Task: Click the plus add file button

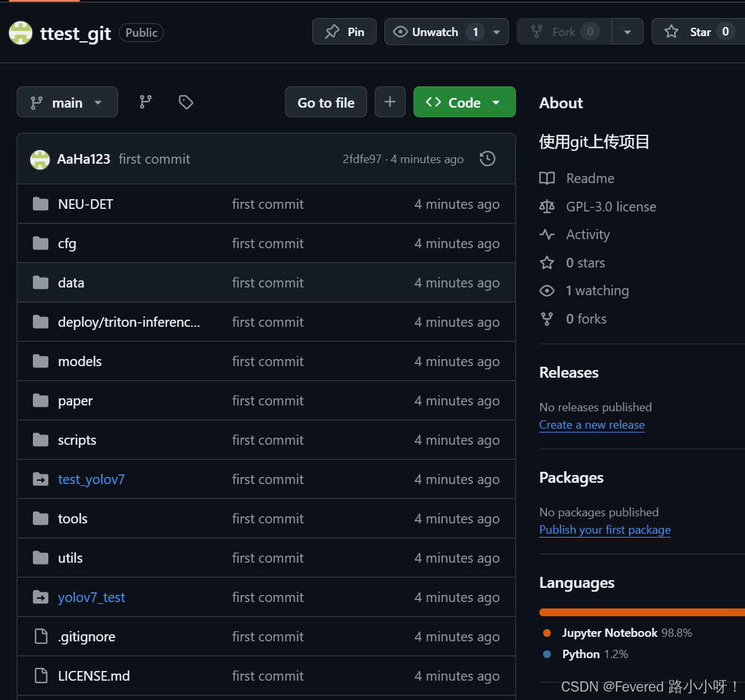Action: (390, 102)
